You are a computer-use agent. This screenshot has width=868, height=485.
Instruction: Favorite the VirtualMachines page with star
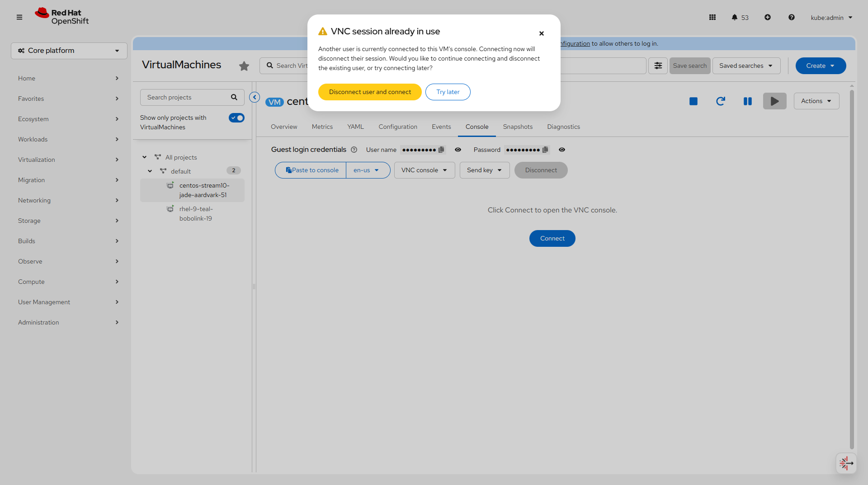click(x=244, y=66)
